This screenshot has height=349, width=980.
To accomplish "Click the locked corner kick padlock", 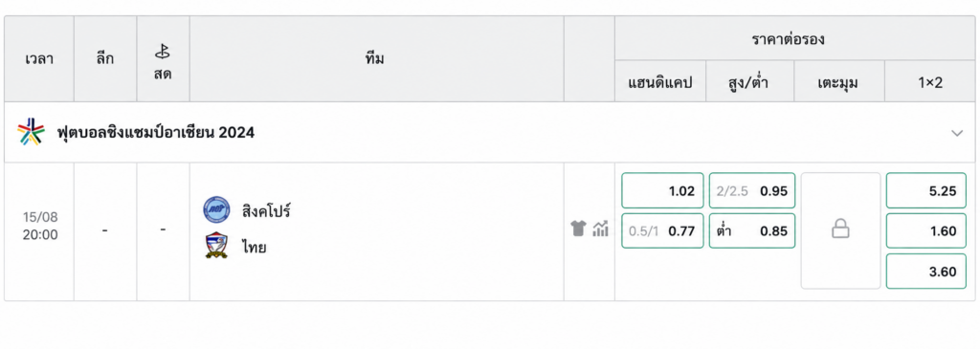I will pyautogui.click(x=840, y=230).
